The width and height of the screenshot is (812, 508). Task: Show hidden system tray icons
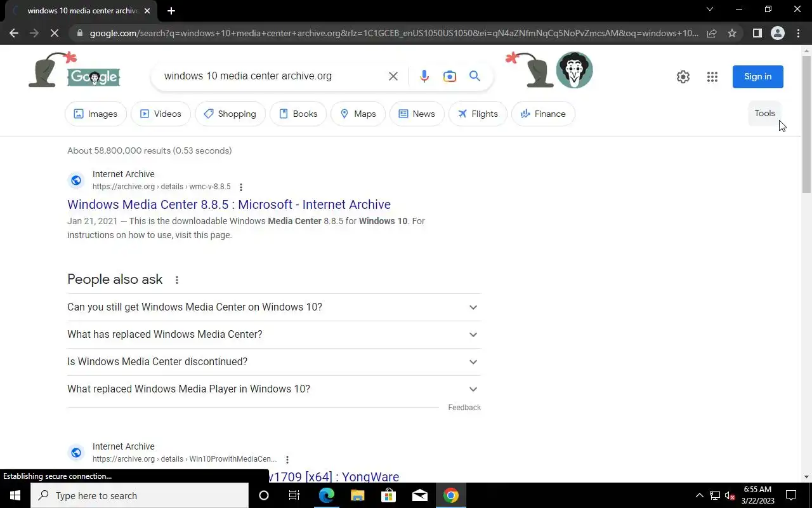[x=700, y=495]
